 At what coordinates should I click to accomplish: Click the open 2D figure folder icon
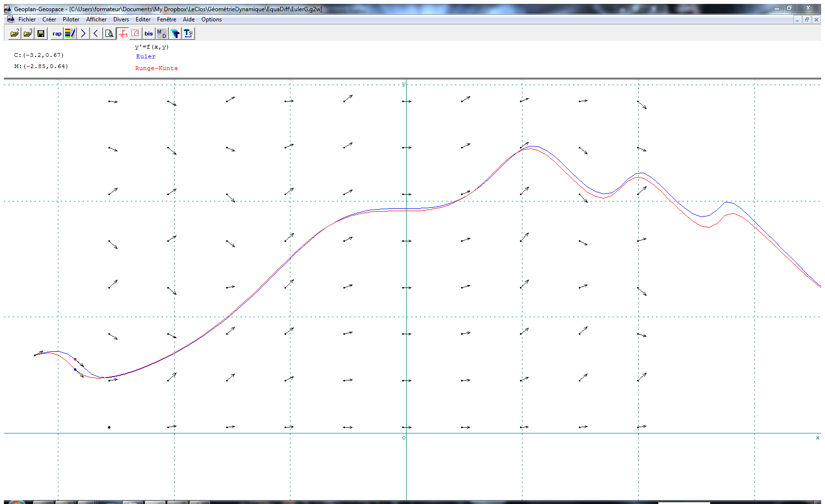point(15,34)
